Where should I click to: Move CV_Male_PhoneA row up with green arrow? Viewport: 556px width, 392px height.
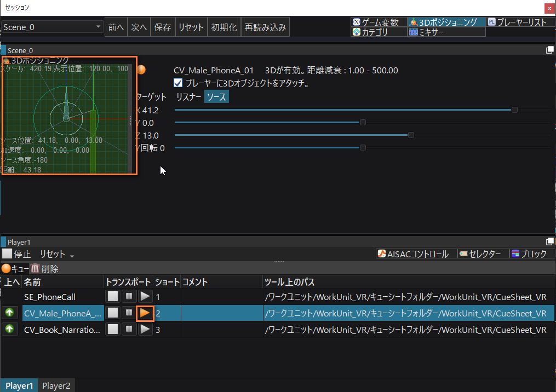pyautogui.click(x=9, y=312)
